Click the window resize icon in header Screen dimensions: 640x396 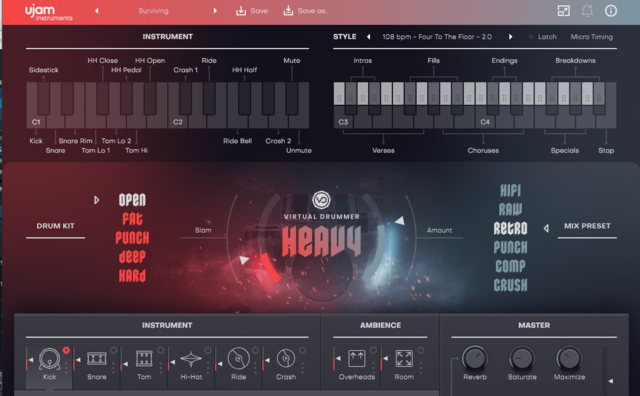[564, 11]
